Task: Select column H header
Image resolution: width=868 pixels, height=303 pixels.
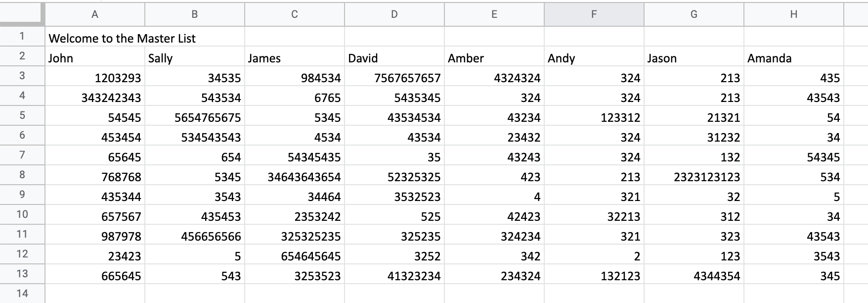Action: click(x=794, y=14)
